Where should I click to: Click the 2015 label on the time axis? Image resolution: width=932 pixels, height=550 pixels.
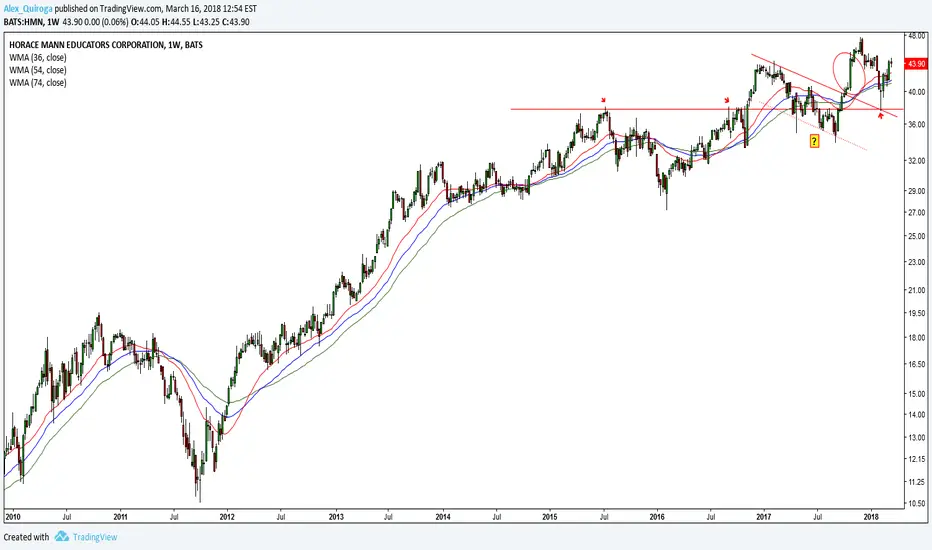tap(550, 517)
